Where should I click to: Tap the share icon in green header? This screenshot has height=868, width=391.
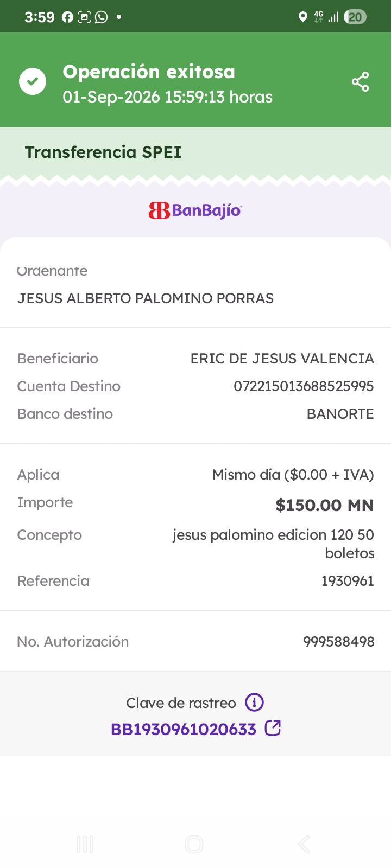[360, 82]
